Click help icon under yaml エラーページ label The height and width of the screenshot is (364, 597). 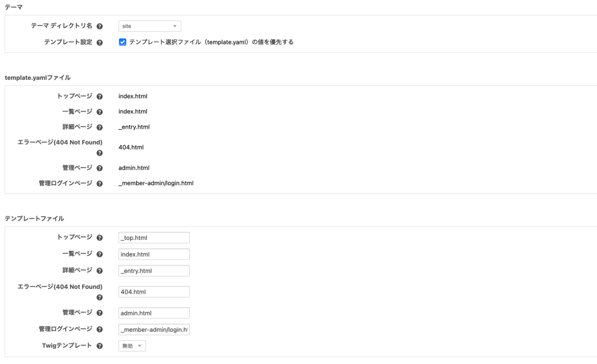click(99, 153)
